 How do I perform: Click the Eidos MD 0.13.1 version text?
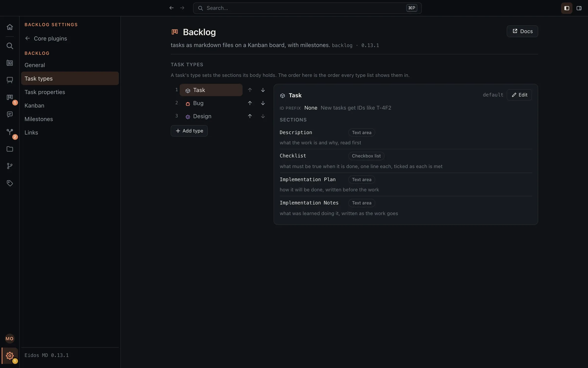point(47,355)
